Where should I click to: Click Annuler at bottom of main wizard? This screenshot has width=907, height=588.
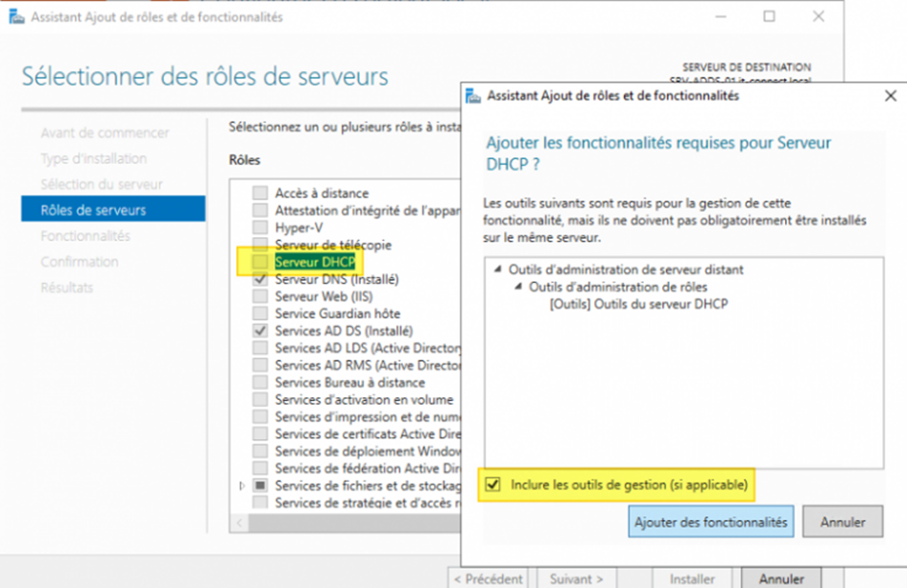(781, 578)
